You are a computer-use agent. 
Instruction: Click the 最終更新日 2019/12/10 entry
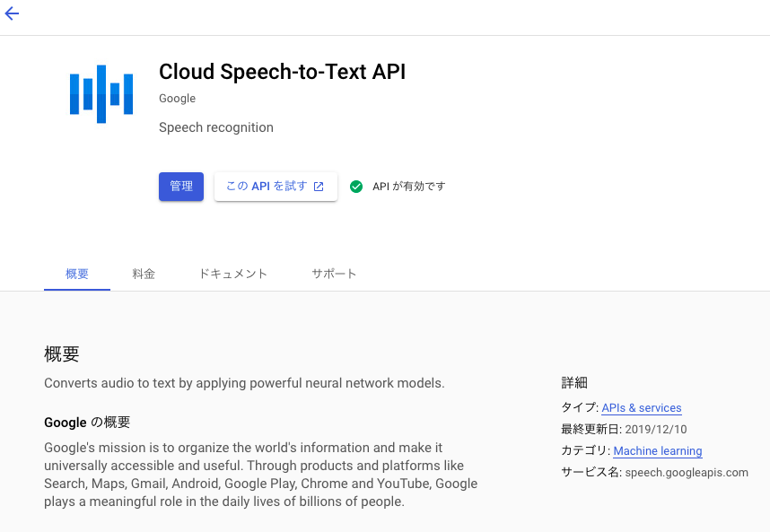coord(624,430)
